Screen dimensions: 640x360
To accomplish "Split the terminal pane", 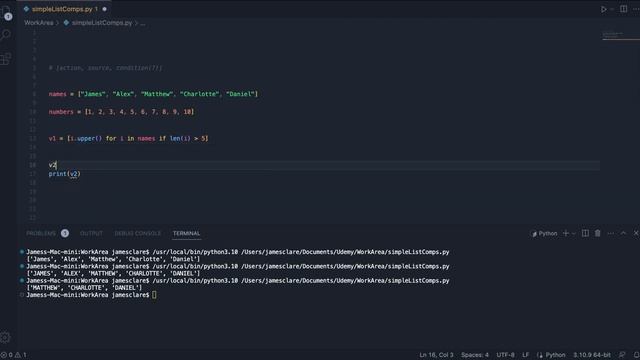I will (x=585, y=233).
